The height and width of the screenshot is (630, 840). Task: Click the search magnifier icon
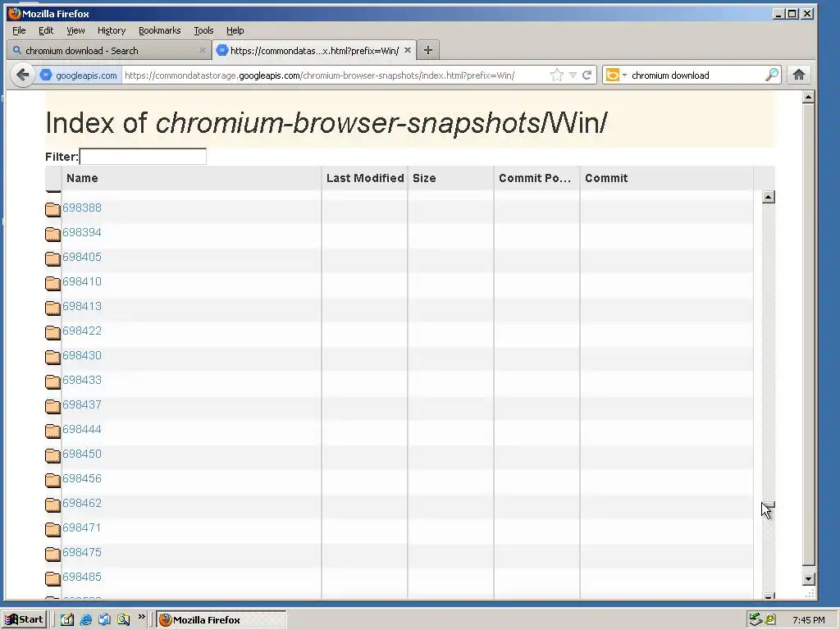click(771, 75)
